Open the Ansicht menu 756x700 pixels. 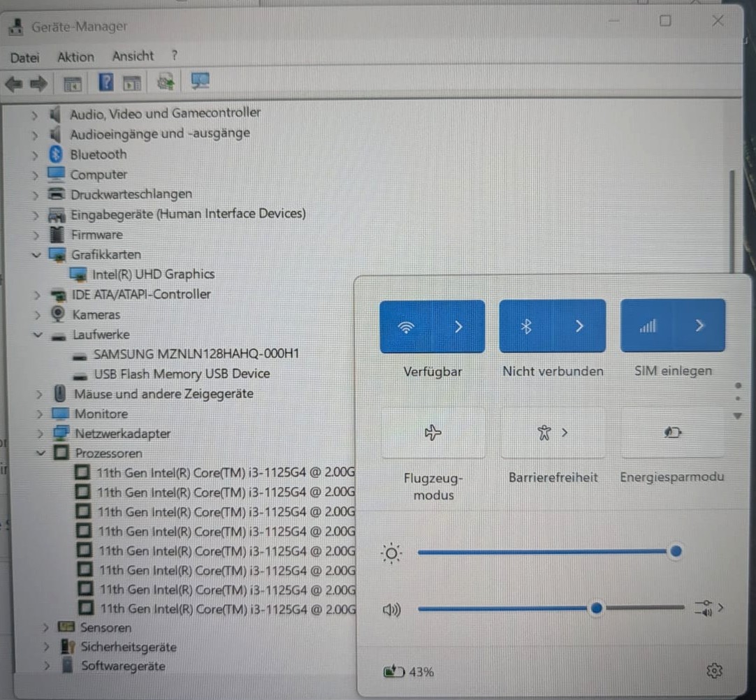133,56
